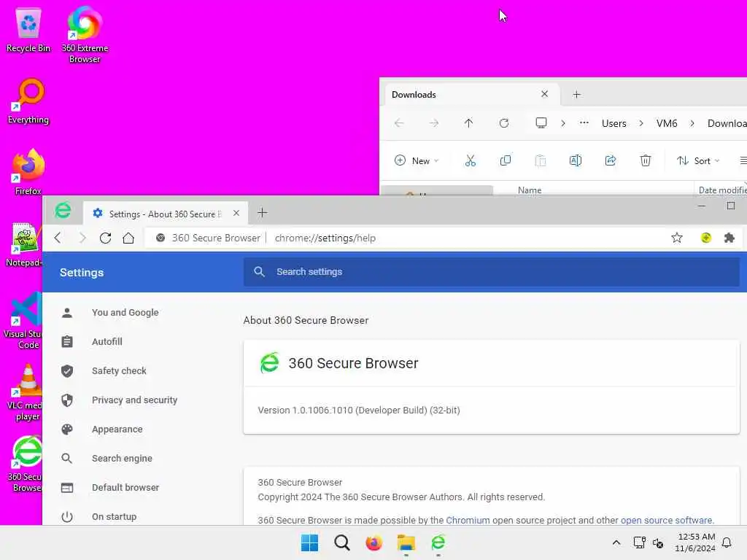Click the This PC monitor icon in breadcrumb
747x560 pixels.
pyautogui.click(x=541, y=123)
